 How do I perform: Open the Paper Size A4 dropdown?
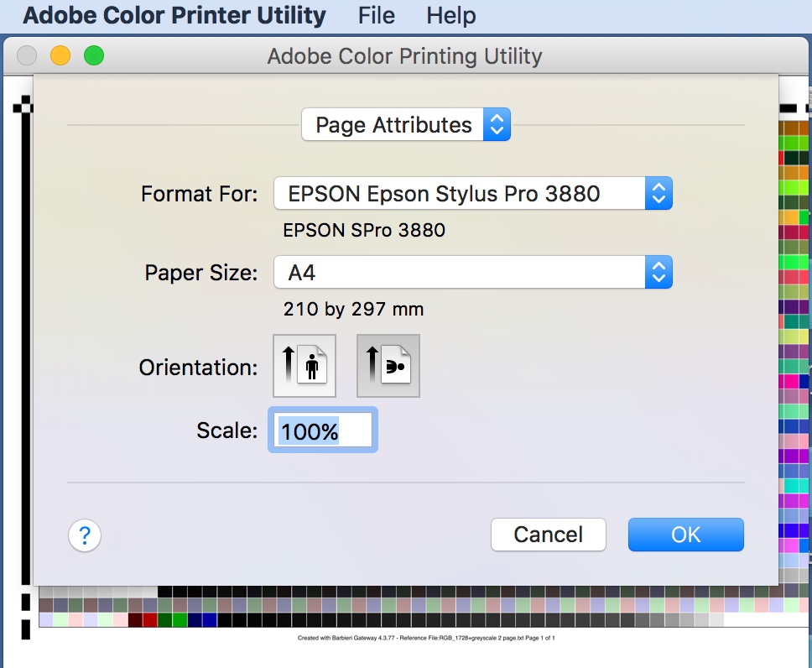click(x=473, y=272)
